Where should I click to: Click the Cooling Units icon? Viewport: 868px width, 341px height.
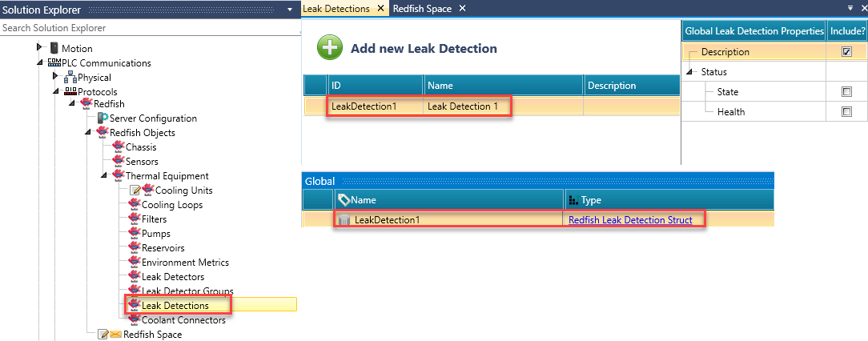tap(147, 191)
